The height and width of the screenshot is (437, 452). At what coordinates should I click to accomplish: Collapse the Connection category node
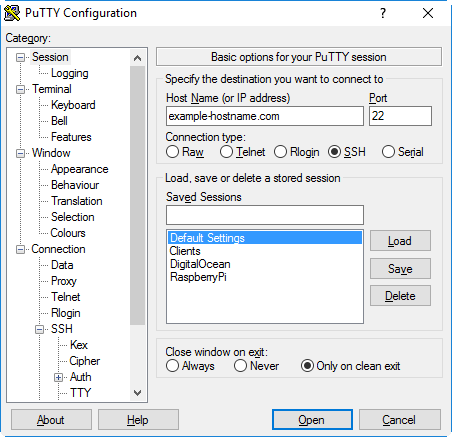(x=20, y=249)
